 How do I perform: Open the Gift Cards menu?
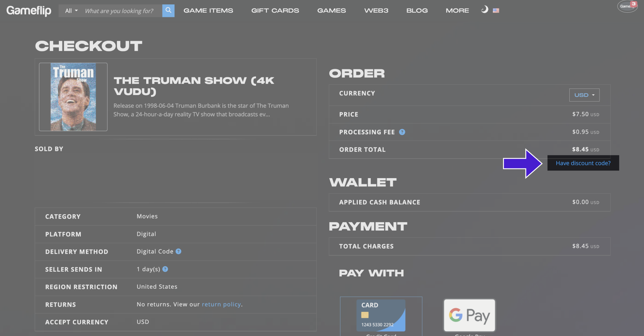click(275, 11)
